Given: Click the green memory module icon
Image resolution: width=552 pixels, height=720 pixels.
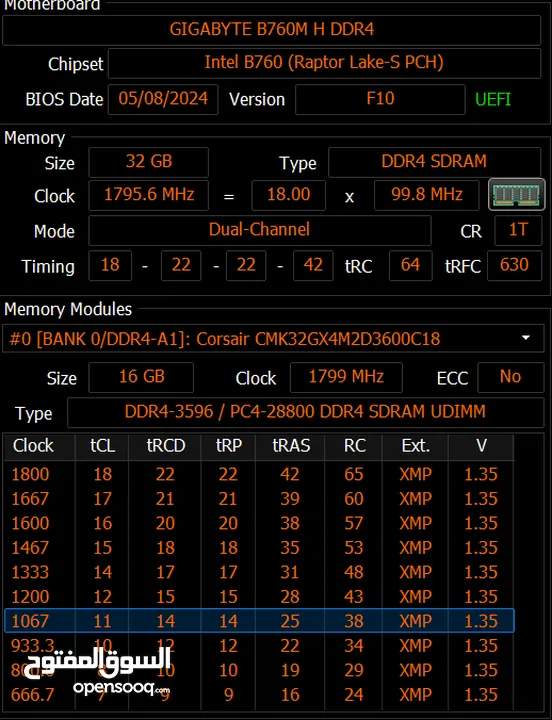Looking at the screenshot, I should (517, 195).
